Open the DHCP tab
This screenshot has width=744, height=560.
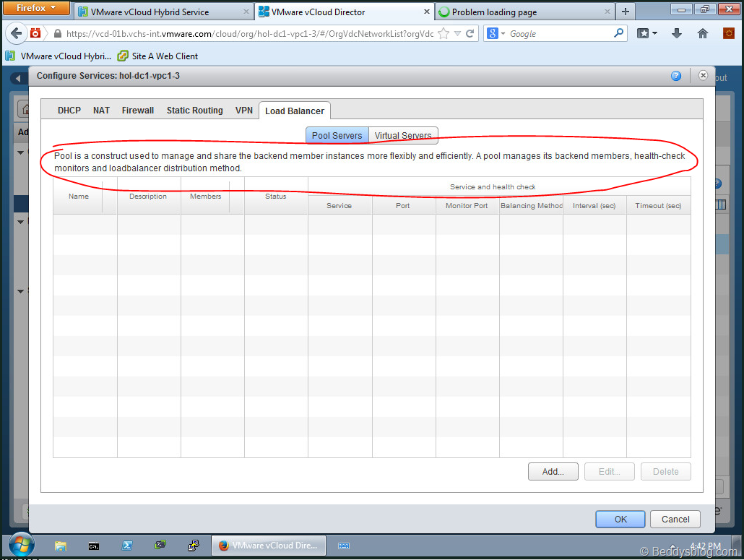(69, 110)
